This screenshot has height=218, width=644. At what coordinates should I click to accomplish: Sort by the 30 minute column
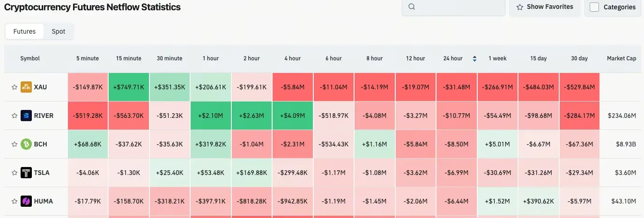[x=170, y=58]
